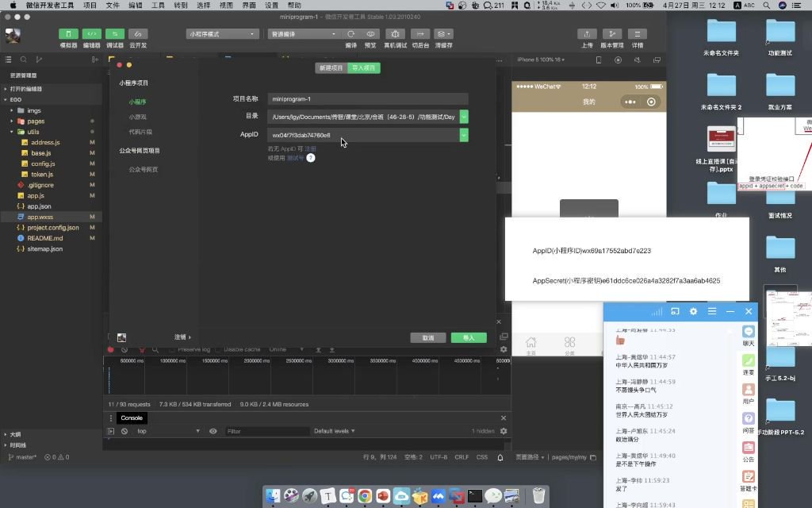The image size is (812, 508).
Task: Click the Console Filter input field
Action: point(266,431)
